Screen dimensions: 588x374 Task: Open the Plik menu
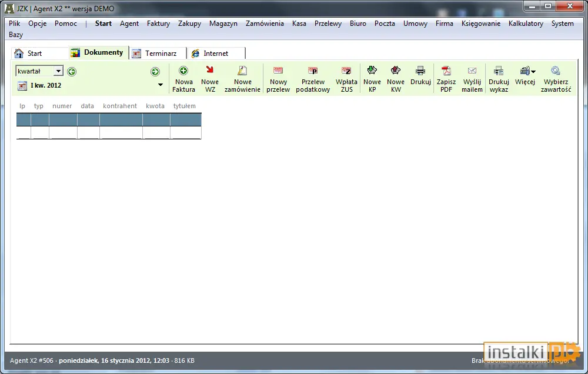pos(14,24)
